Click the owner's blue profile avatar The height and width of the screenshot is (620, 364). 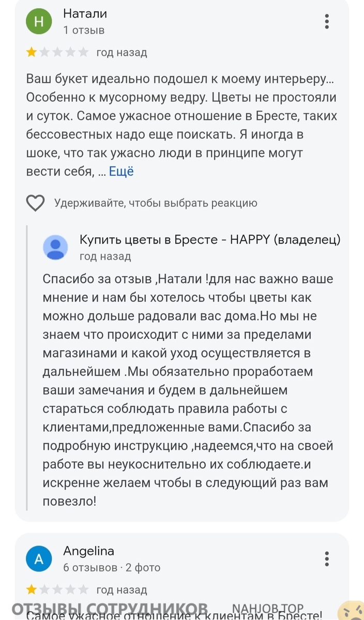pyautogui.click(x=55, y=247)
